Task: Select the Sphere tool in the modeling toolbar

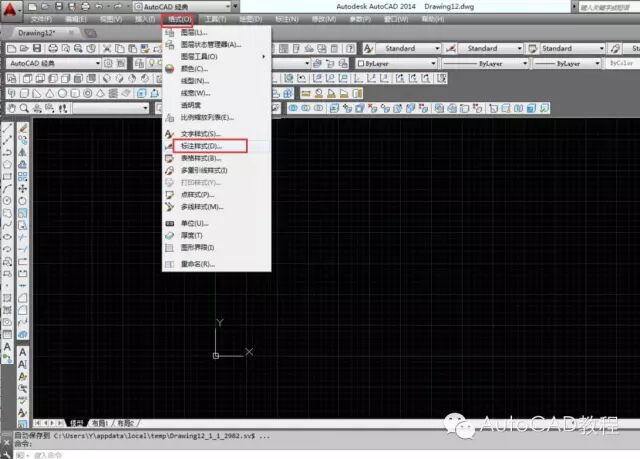Action: click(x=62, y=94)
